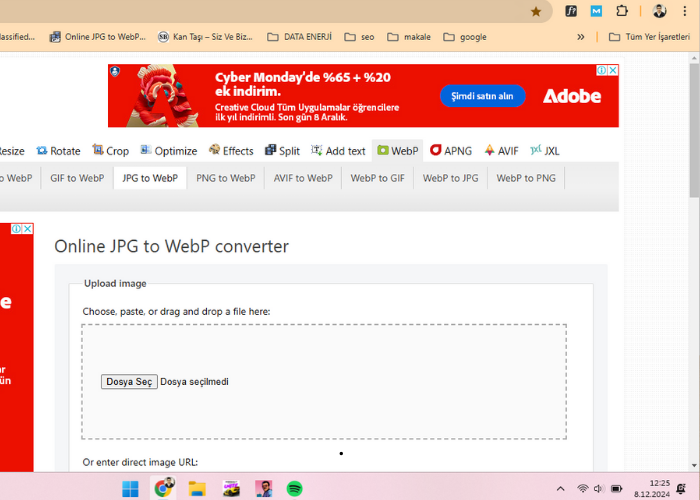Click the page vertical scrollbar
This screenshot has height=500, width=700.
(x=694, y=130)
